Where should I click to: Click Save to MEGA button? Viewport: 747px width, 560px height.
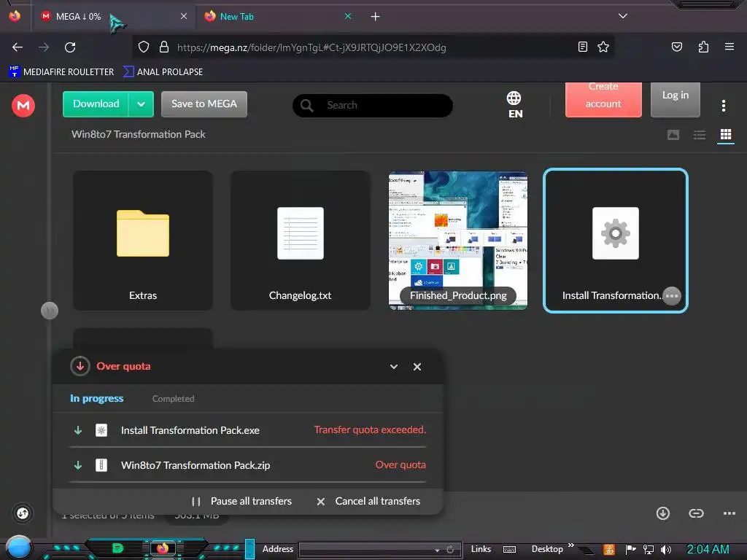(204, 104)
